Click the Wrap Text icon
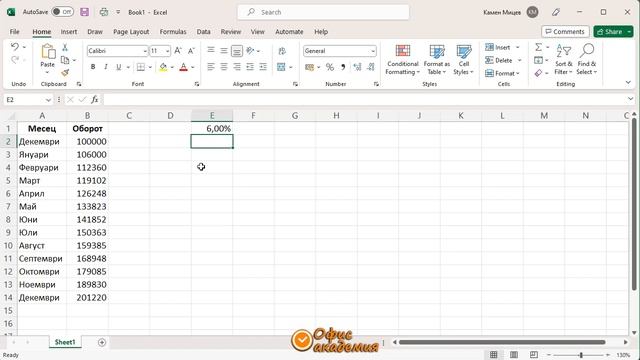Image resolution: width=640 pixels, height=360 pixels. pos(282,51)
